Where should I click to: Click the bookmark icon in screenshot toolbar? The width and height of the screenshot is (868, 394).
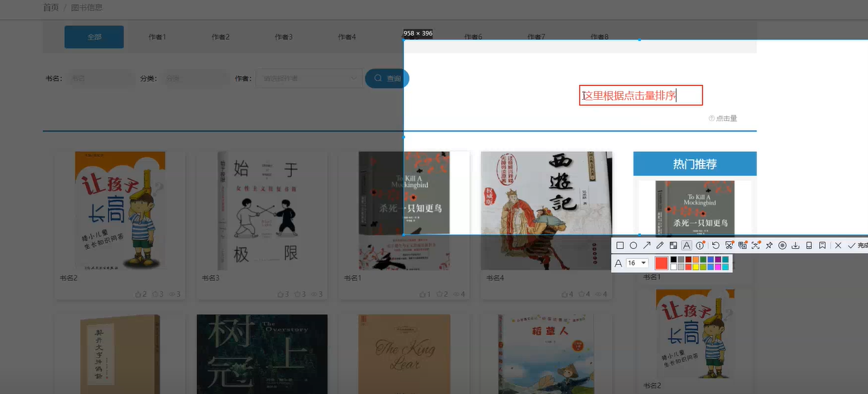tap(822, 246)
